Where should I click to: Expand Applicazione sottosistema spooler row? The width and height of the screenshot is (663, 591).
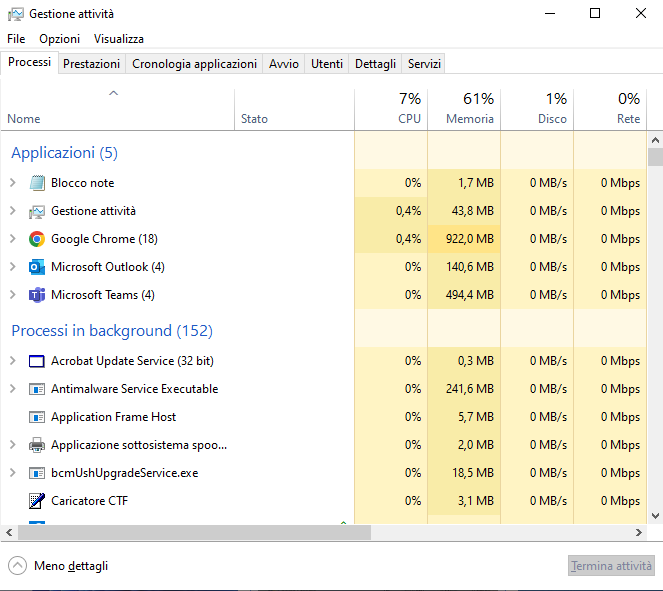click(13, 445)
